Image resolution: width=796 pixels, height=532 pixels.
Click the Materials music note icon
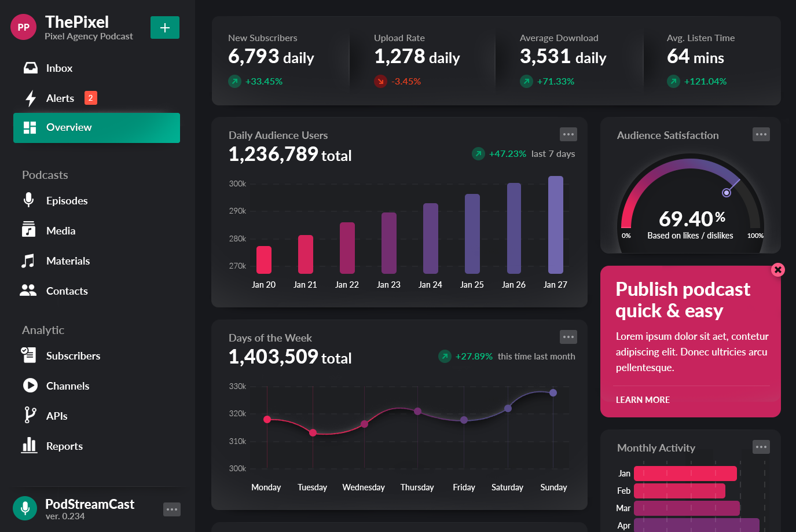point(28,261)
